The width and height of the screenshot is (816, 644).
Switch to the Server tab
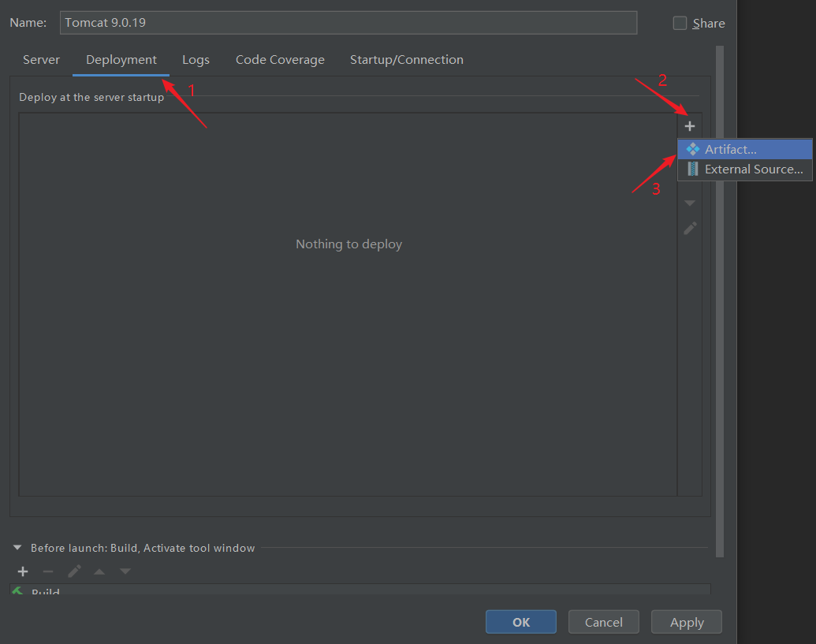pyautogui.click(x=41, y=60)
